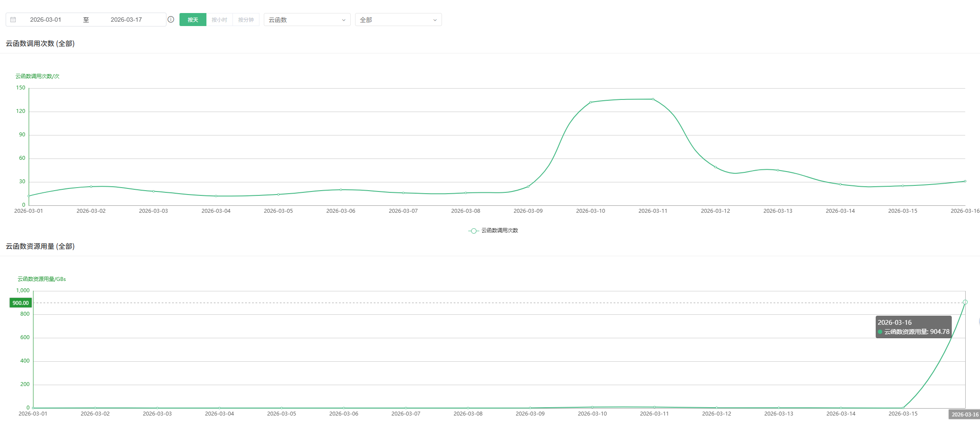Click the end date 2026-03-17 field
Viewport: 980px width, 429px height.
click(x=126, y=20)
